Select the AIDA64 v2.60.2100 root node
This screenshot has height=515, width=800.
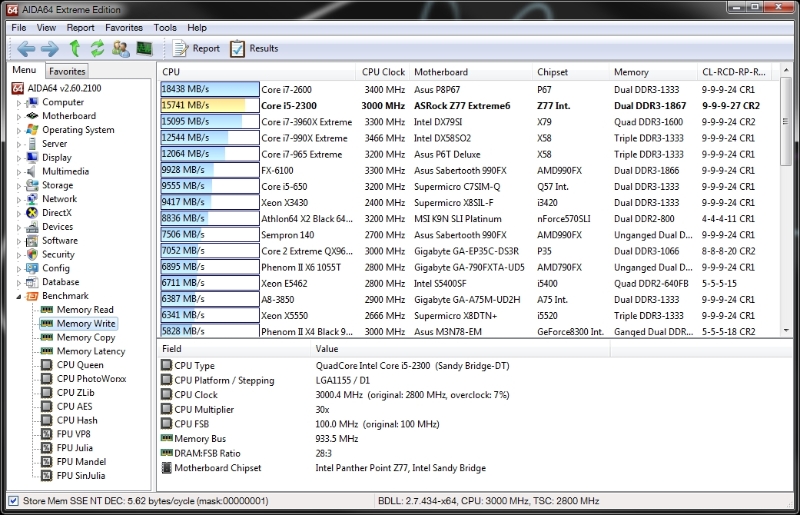point(57,88)
